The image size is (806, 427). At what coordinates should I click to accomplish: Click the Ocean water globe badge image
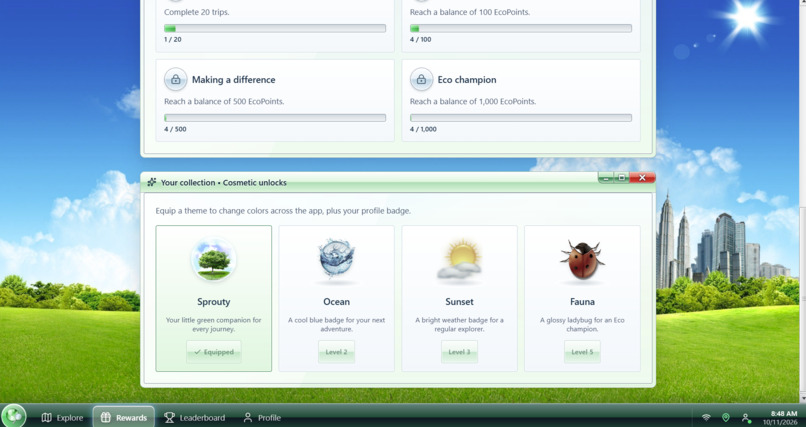pyautogui.click(x=336, y=258)
